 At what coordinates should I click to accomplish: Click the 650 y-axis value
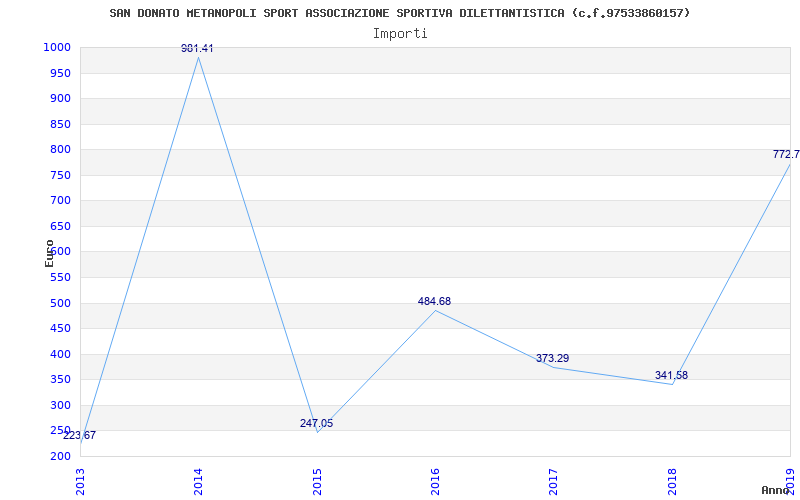pyautogui.click(x=60, y=227)
